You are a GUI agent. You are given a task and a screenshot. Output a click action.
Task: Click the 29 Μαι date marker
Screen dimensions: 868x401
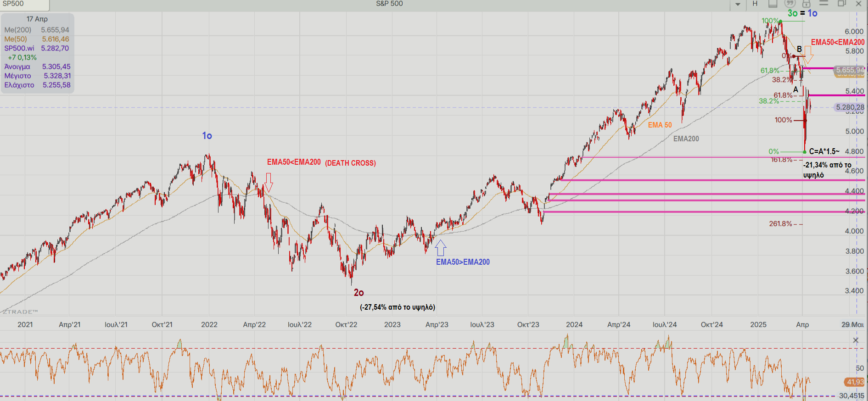pyautogui.click(x=852, y=324)
